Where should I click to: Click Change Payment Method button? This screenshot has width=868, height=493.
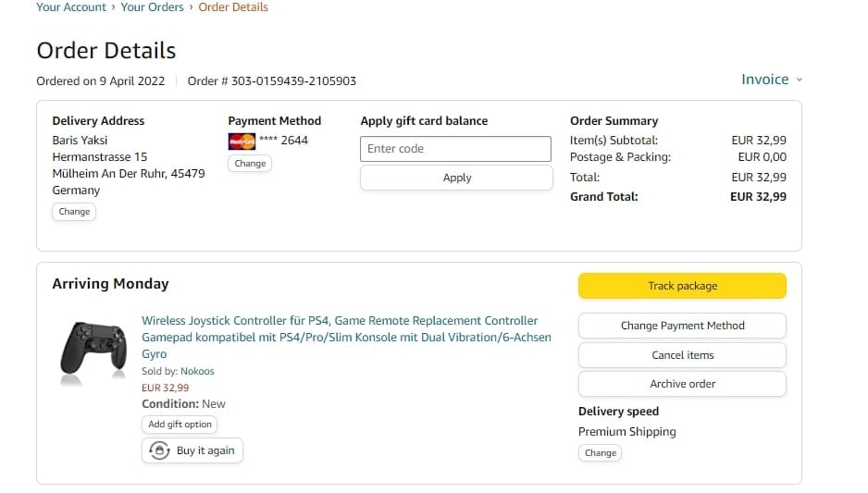coord(682,326)
